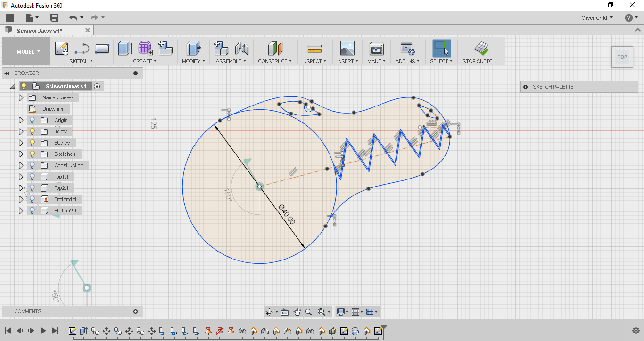The image size is (644, 341).
Task: Click the New Component assemble icon
Action: (221, 48)
